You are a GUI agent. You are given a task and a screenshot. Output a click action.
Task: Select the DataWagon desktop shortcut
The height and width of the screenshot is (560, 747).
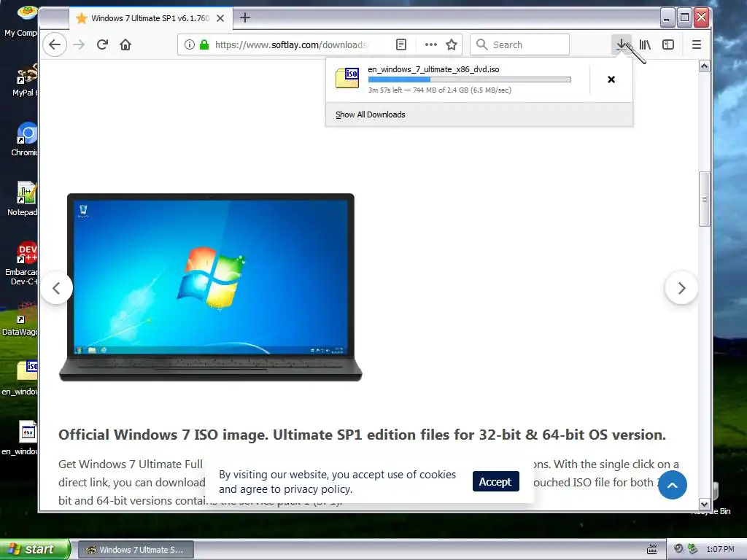(x=21, y=318)
